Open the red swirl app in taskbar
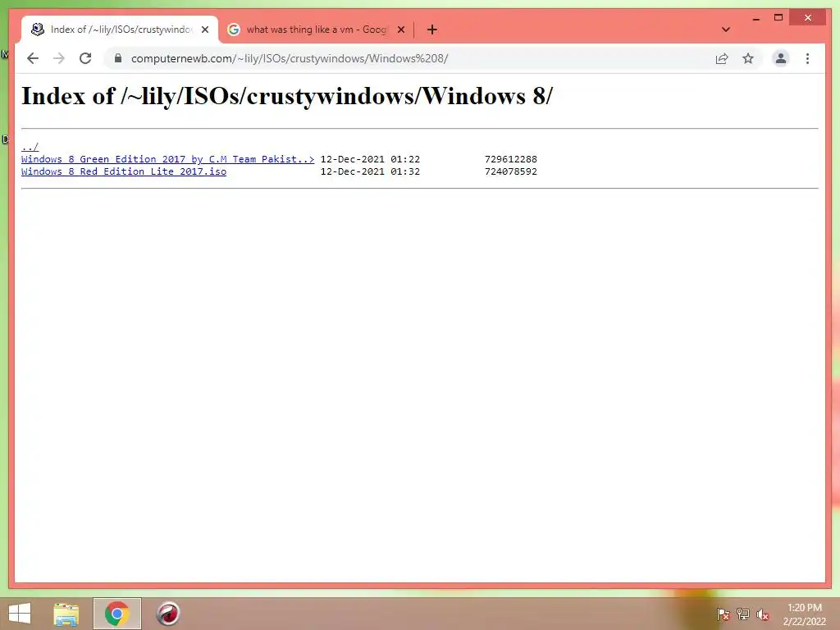 167,614
